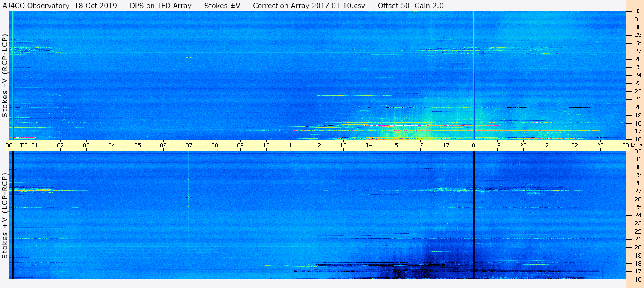Click the 20 MHz label of Stokes +V panel
Screen dimensions: 644x288
tap(637, 247)
